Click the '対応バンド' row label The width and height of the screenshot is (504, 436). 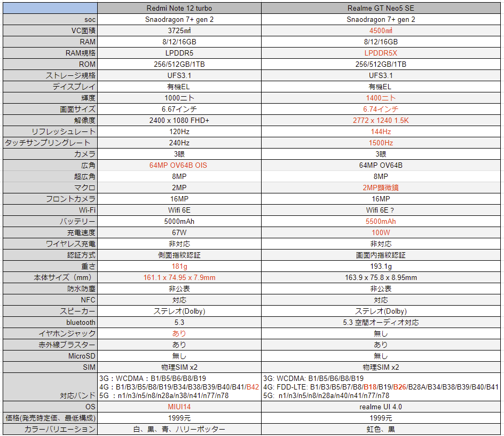pos(50,387)
